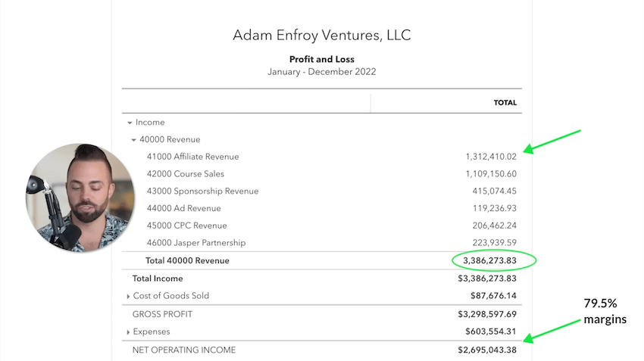The image size is (644, 361).
Task: Click the 79.5% margins annotation text
Action: click(x=605, y=311)
